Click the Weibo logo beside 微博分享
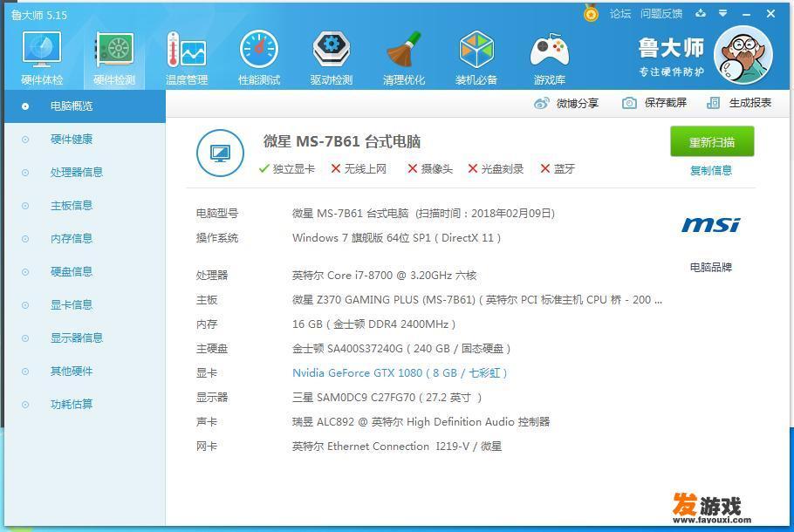The image size is (794, 532). click(541, 103)
